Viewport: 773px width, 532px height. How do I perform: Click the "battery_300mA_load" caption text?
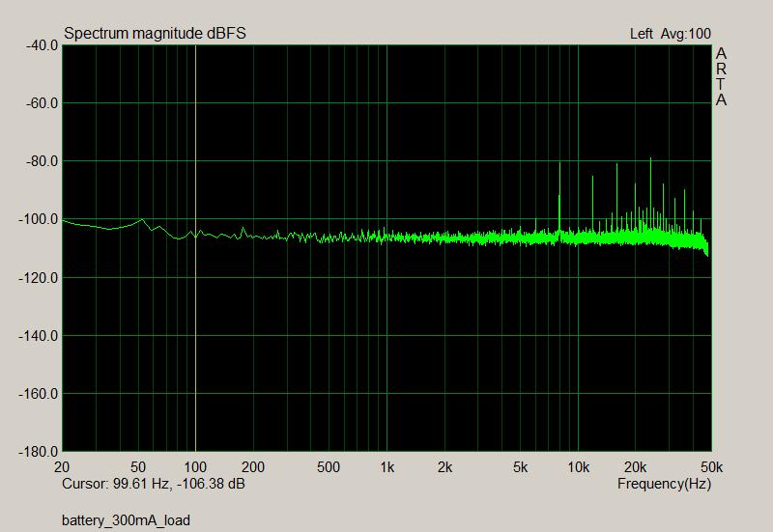[x=126, y=520]
